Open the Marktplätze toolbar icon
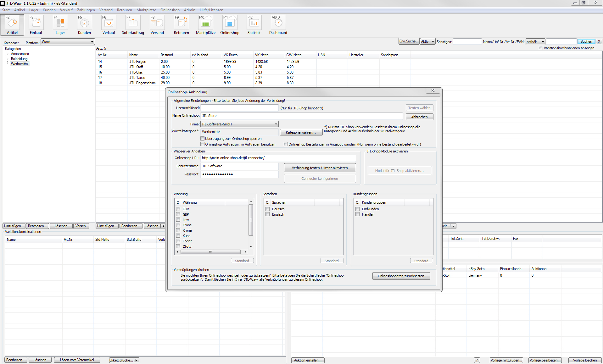This screenshot has height=364, width=603. pos(205,25)
